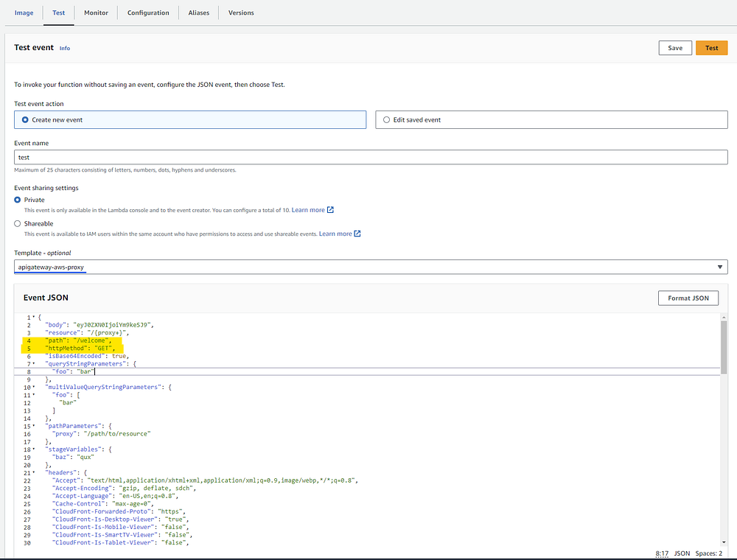Open Learn more link under Private
The height and width of the screenshot is (560, 737).
(x=308, y=210)
